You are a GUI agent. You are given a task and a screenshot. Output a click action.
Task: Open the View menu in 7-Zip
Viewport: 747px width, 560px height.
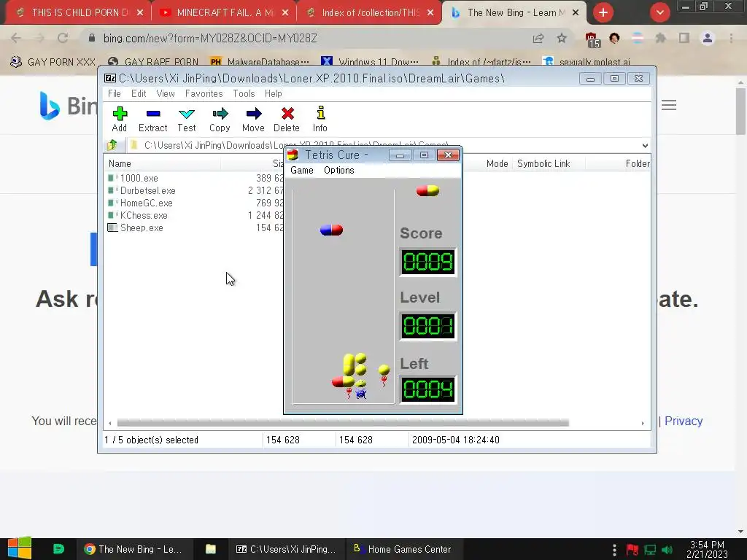point(166,93)
